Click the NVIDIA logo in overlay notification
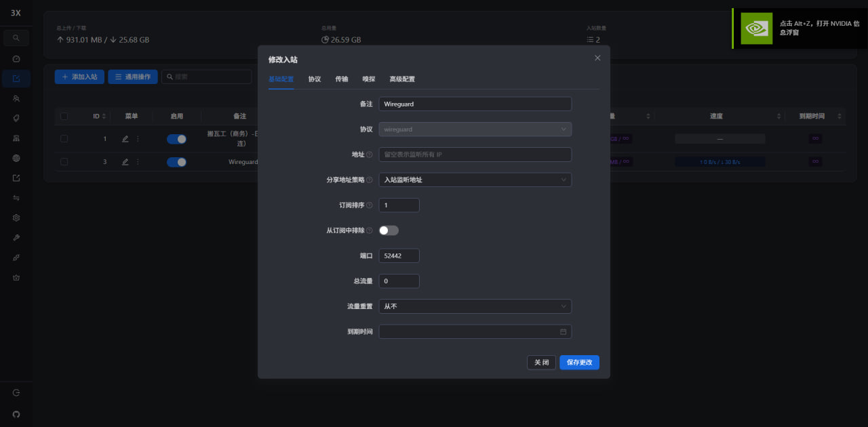Screen dimensions: 868x427 tap(756, 28)
